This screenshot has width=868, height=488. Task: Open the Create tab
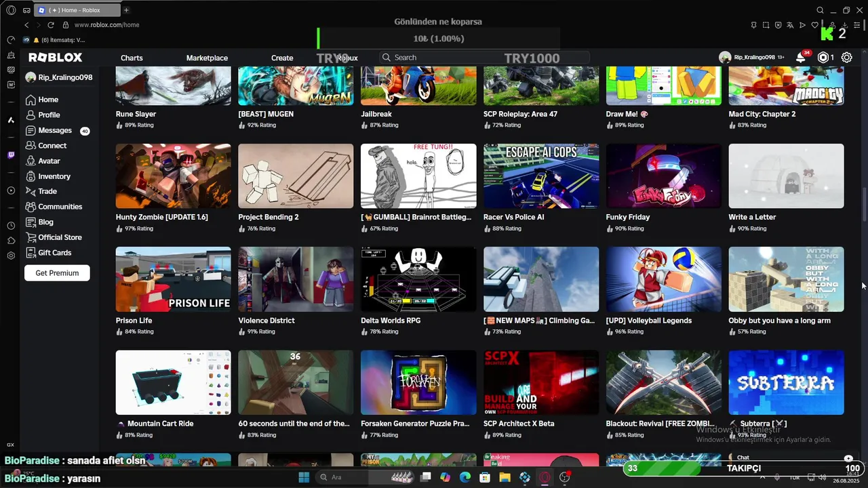click(x=282, y=58)
